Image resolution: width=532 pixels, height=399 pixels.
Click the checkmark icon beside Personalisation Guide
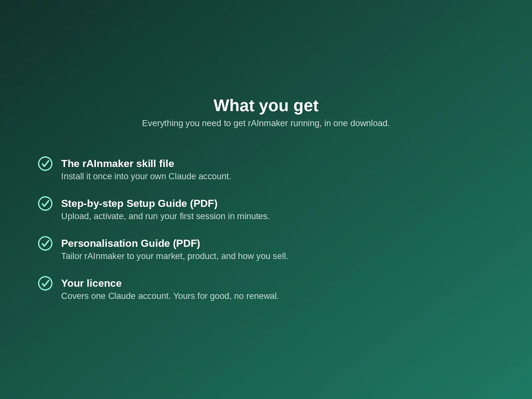point(45,243)
